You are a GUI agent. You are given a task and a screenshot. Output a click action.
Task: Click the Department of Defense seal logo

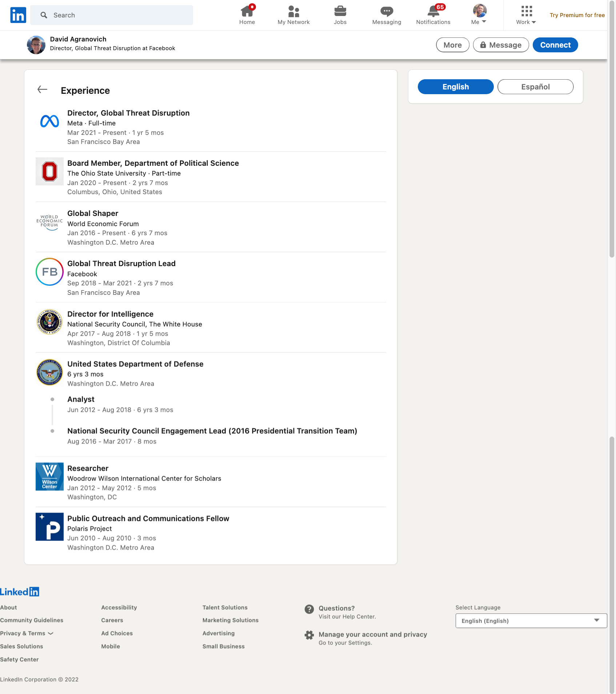coord(49,372)
